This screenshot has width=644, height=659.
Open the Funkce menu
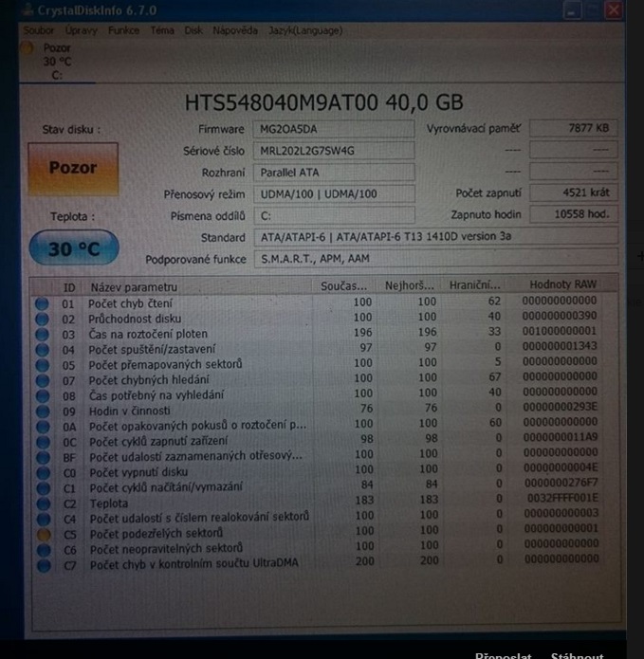click(x=123, y=30)
